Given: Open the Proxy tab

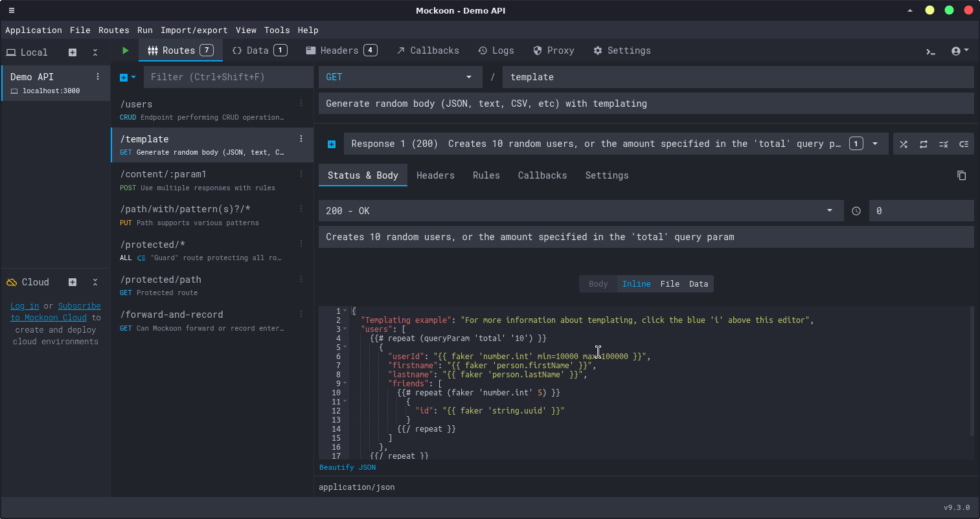Looking at the screenshot, I should (x=554, y=50).
